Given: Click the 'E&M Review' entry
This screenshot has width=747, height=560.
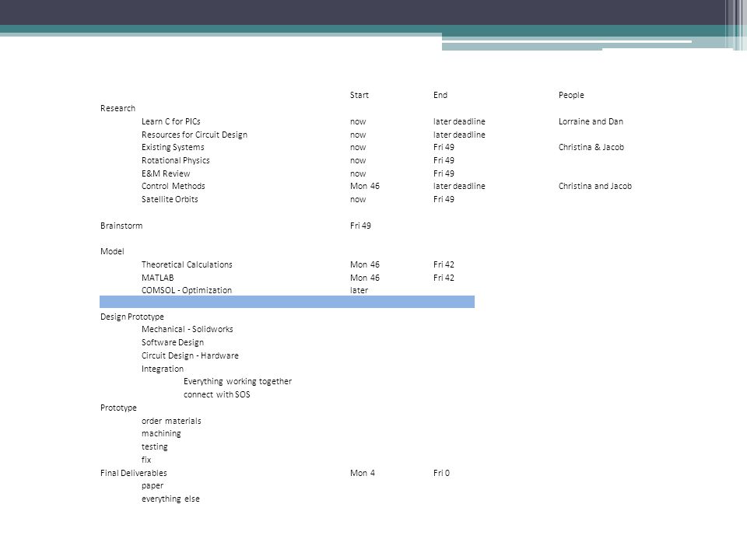Looking at the screenshot, I should pyautogui.click(x=166, y=173).
